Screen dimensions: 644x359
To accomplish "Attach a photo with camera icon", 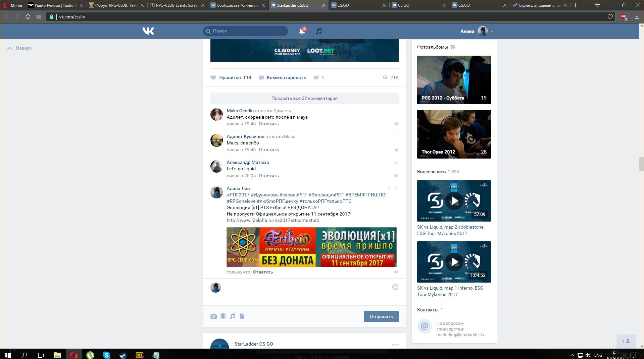I will pos(213,316).
